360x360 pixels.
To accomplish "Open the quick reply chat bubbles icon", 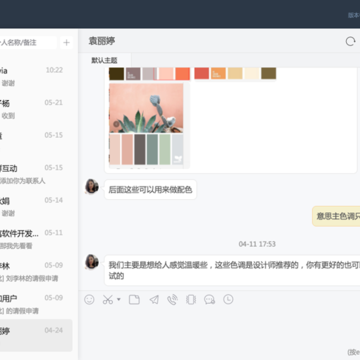I will [209, 300].
